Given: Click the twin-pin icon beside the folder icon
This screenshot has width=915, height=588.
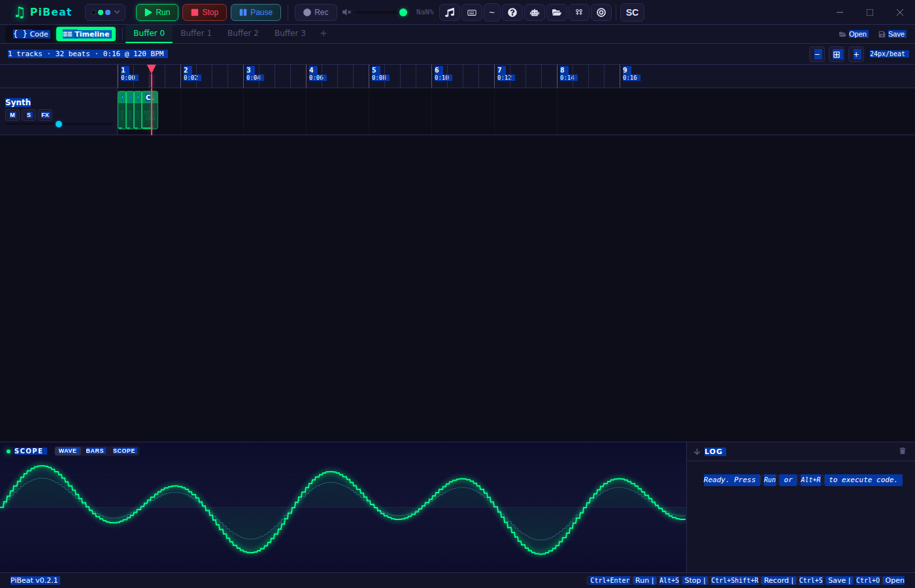Looking at the screenshot, I should coord(579,12).
